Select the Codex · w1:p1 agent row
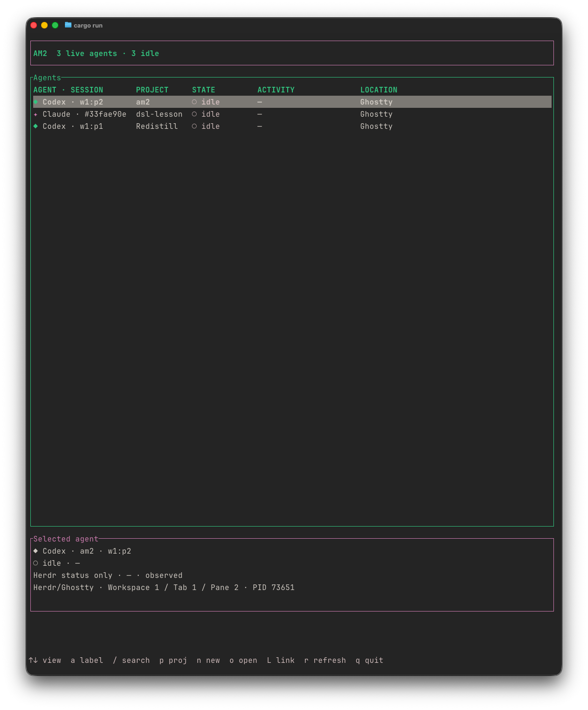Viewport: 588px width, 710px height. pyautogui.click(x=292, y=126)
